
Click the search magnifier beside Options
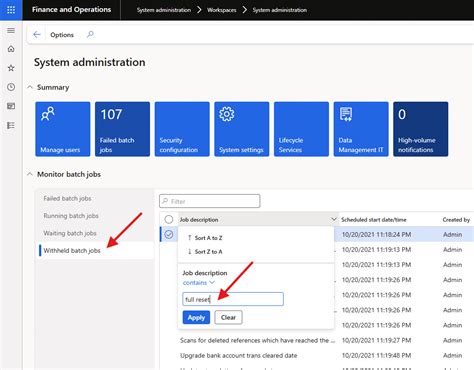[90, 34]
